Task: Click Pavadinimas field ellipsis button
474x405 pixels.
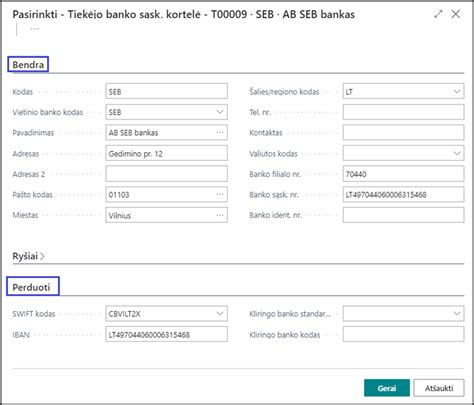Action: click(220, 132)
